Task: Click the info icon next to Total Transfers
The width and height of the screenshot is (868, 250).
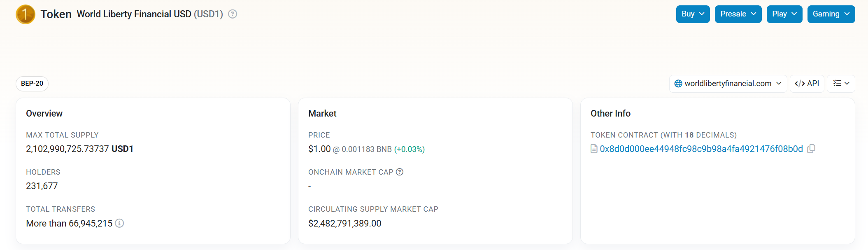Action: click(x=119, y=223)
